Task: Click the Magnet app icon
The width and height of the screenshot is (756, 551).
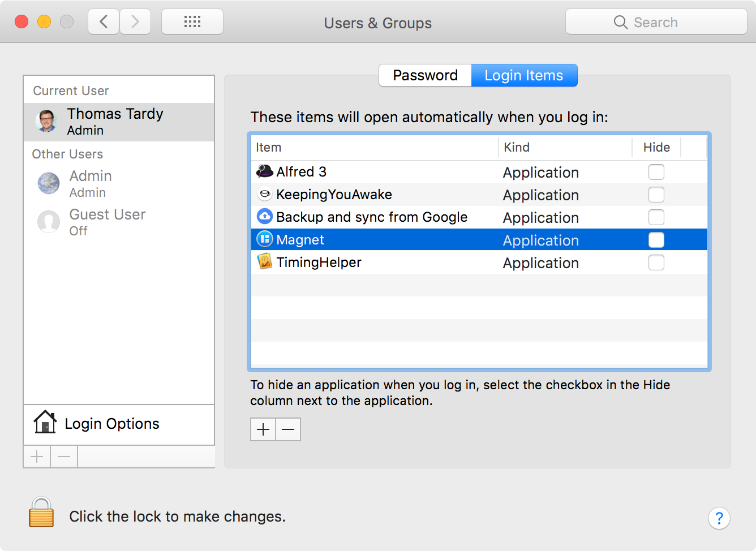Action: point(265,239)
